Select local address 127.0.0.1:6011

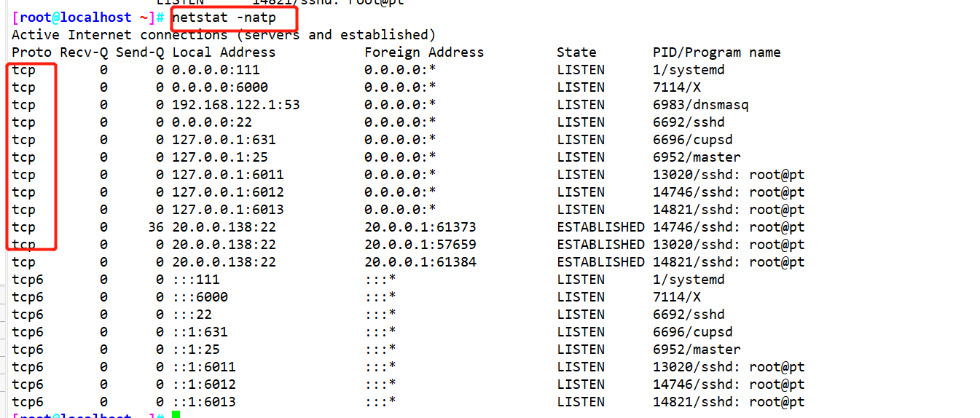pos(228,175)
